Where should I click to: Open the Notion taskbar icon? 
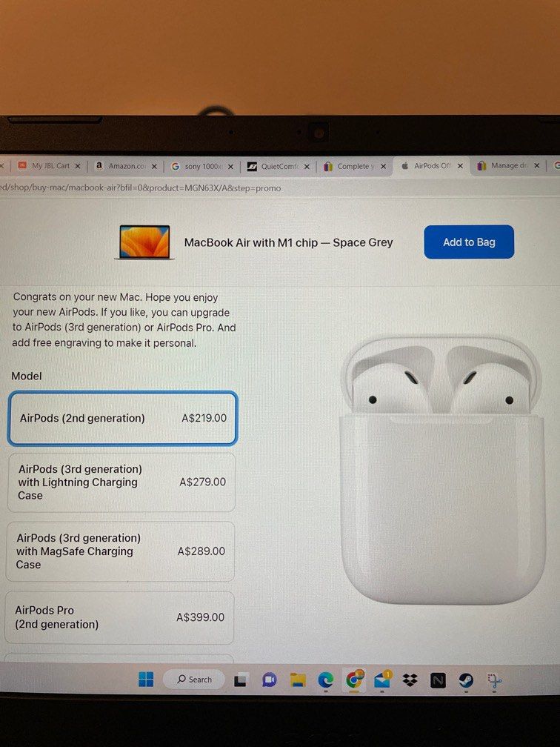(438, 680)
